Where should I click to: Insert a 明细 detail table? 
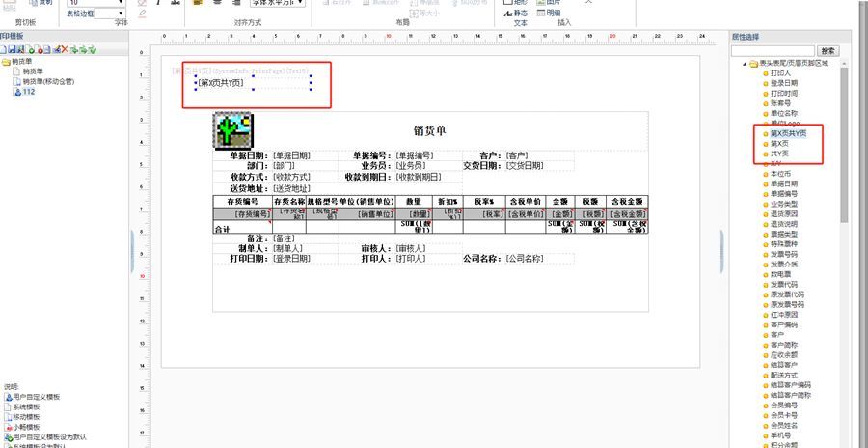(549, 13)
